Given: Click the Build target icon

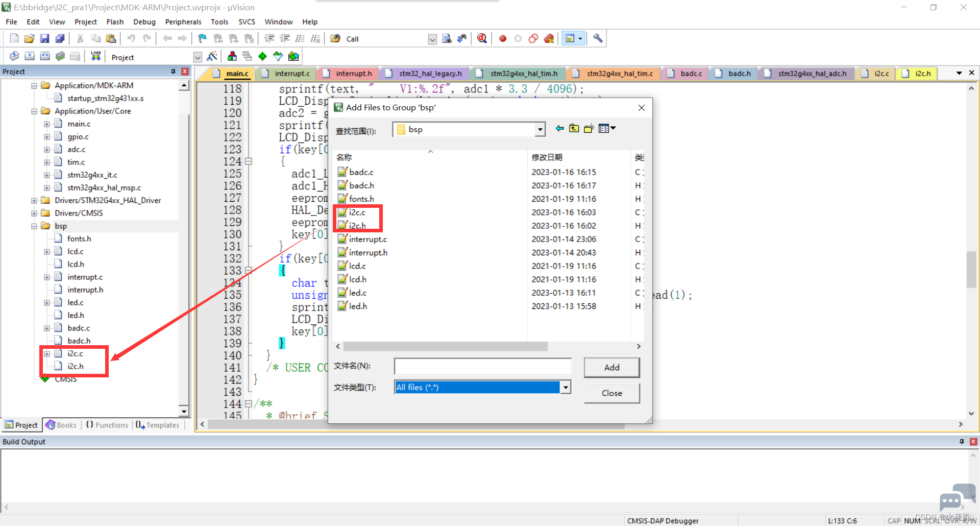Looking at the screenshot, I should click(x=30, y=56).
